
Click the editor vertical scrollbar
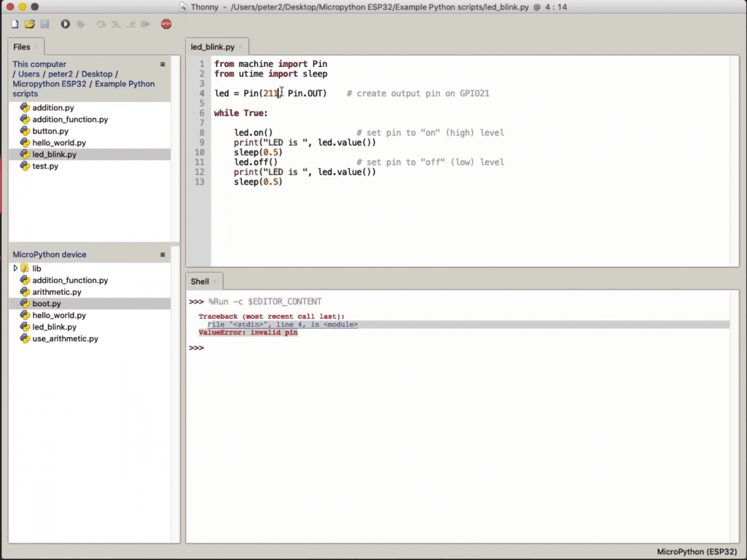[734, 161]
